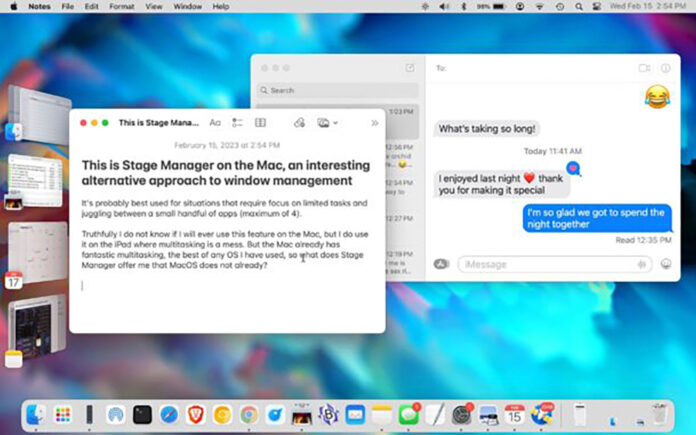Open the Notes photo/media dropdown
696x435 pixels.
pyautogui.click(x=327, y=123)
